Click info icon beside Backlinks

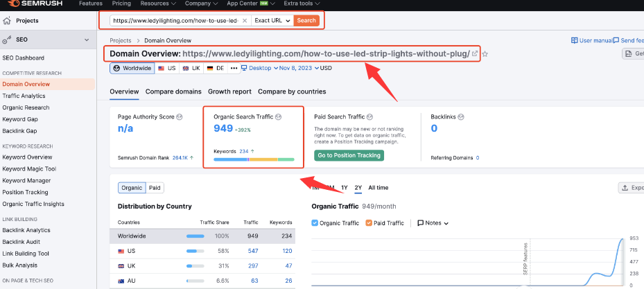[461, 117]
